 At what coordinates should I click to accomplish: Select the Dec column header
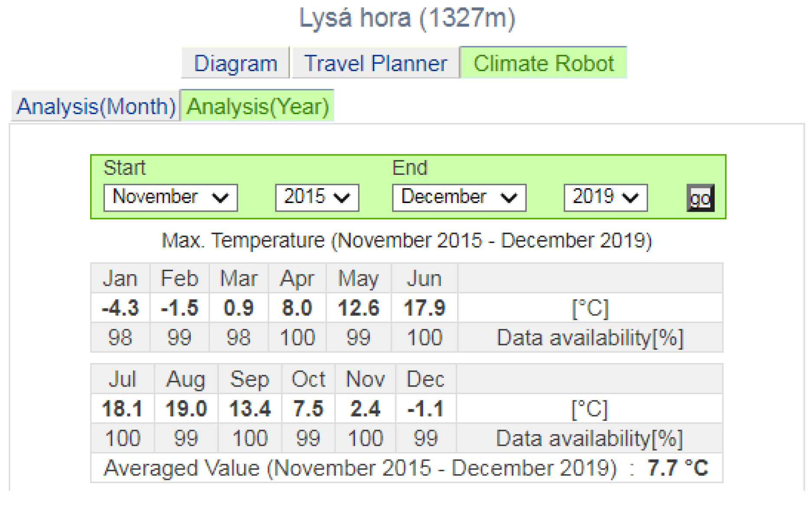(425, 379)
